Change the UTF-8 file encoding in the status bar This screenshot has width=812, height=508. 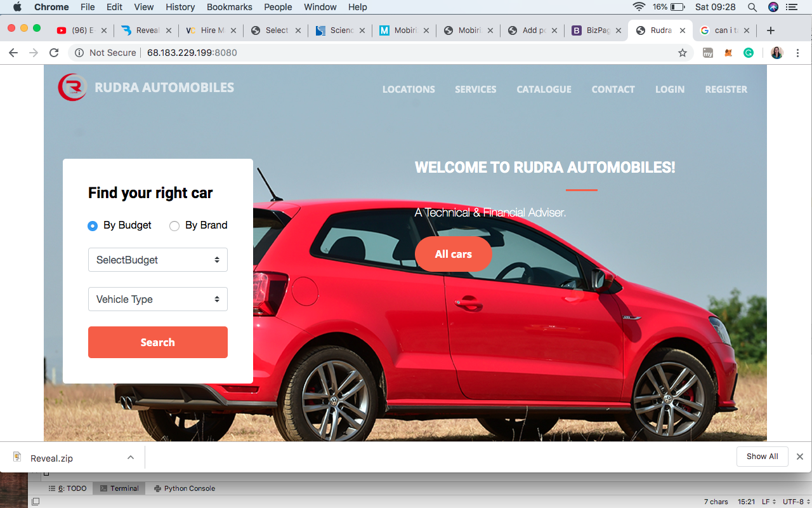[796, 502]
